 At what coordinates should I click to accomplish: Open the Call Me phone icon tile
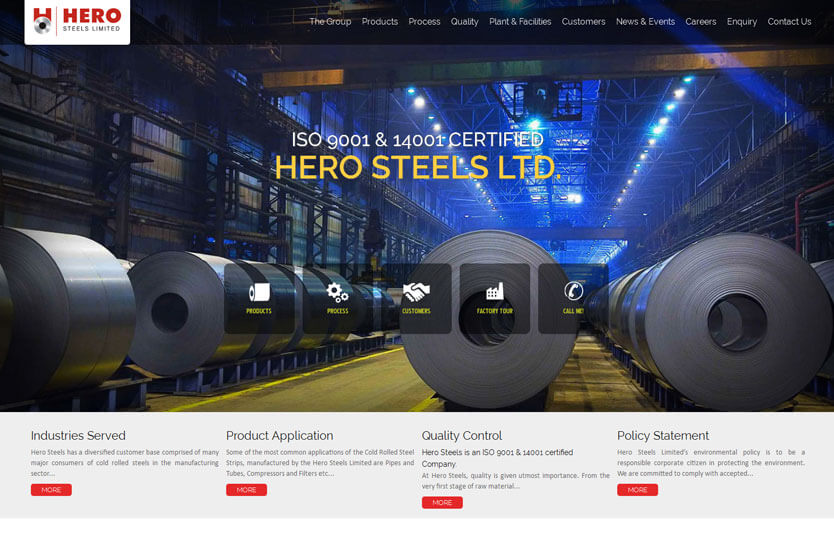click(573, 299)
